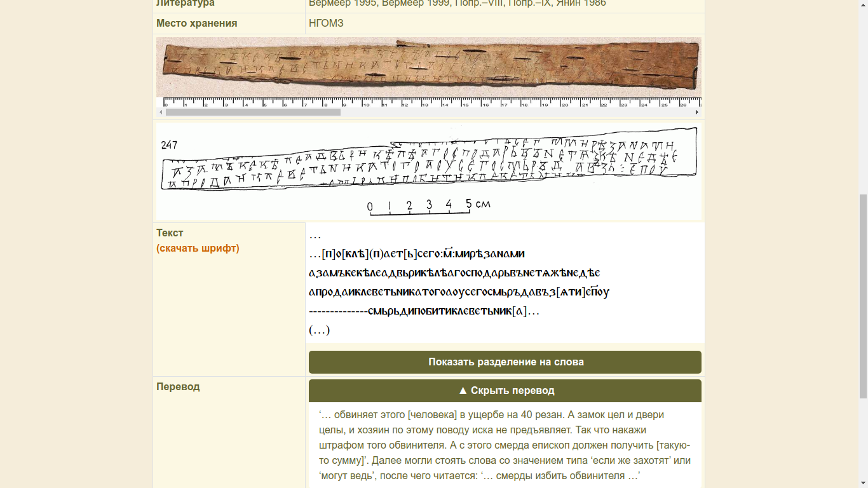Viewport: 868px width, 488px height.
Task: Click the 'Место хранения' row label
Action: (x=197, y=24)
